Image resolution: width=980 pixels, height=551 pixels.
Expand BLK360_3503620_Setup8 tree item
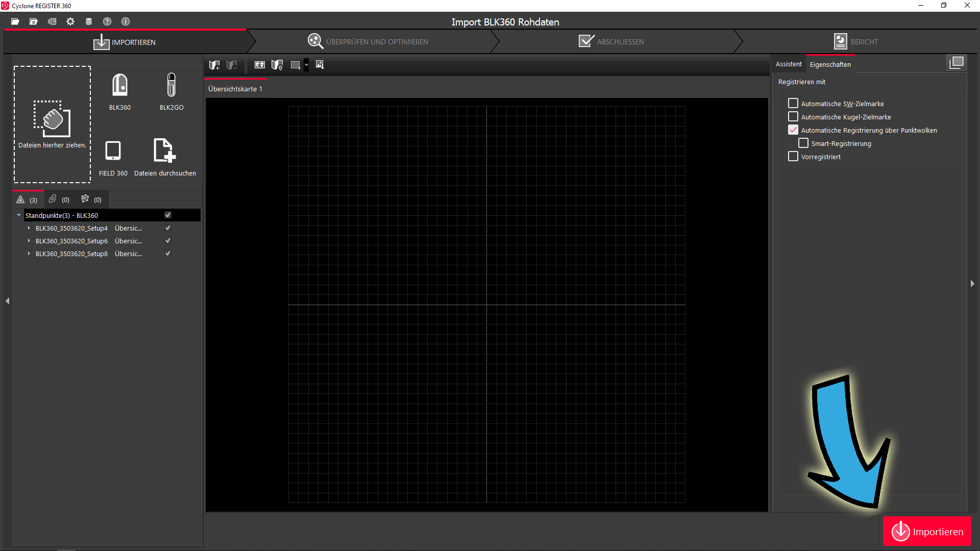tap(29, 254)
